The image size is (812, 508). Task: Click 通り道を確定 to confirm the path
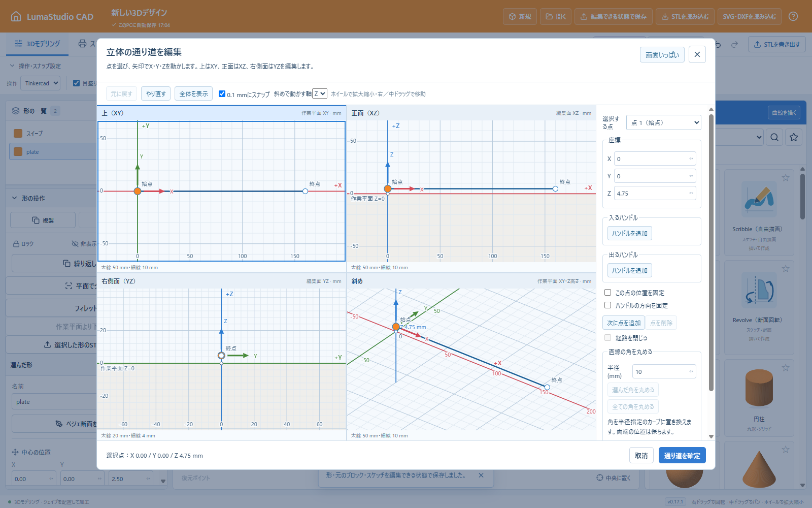(682, 456)
